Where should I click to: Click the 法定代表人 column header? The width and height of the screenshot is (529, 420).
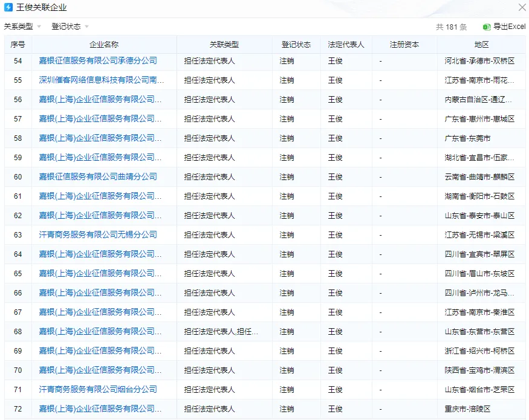point(346,45)
